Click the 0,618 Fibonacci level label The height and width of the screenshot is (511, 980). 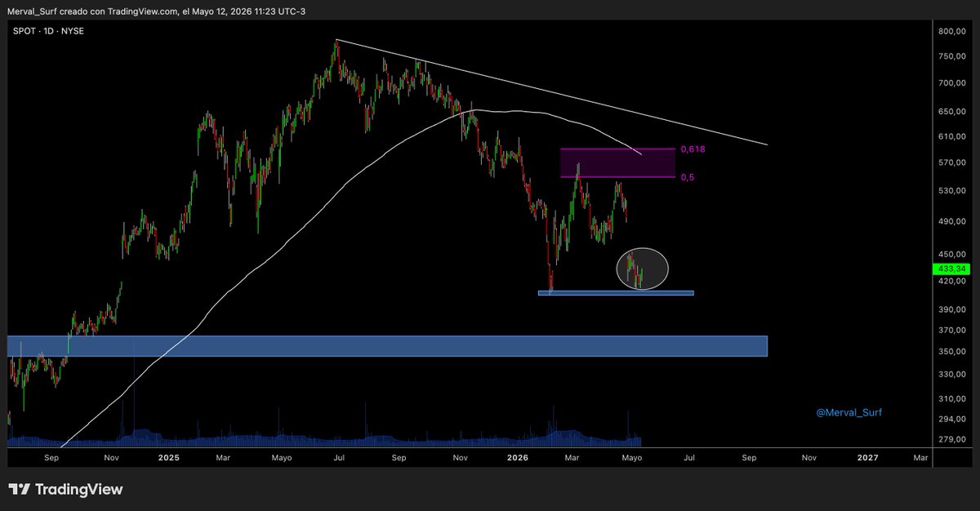(693, 149)
